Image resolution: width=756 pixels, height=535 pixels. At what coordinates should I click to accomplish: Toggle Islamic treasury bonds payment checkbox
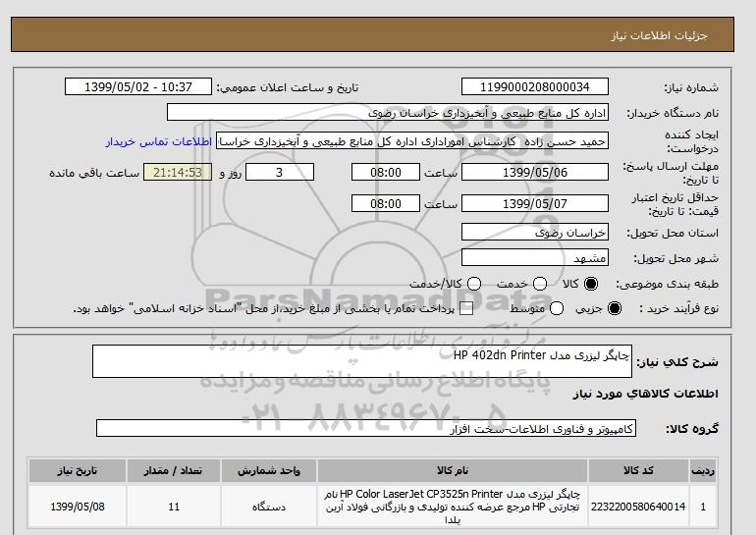(466, 309)
